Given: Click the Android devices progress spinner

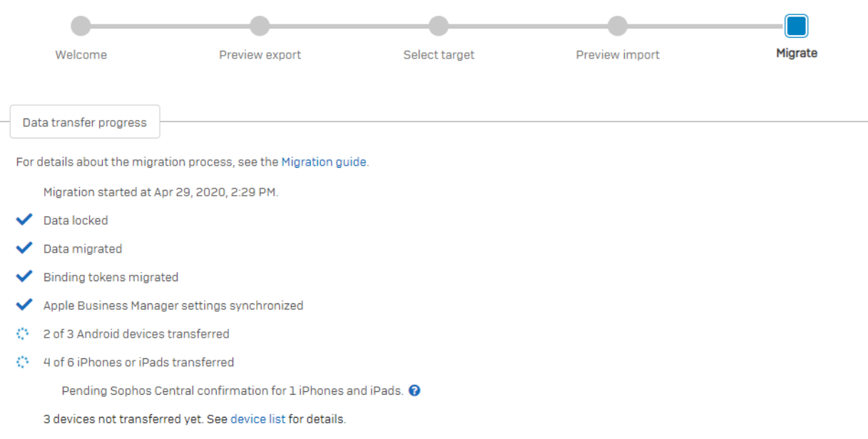Looking at the screenshot, I should click(23, 333).
